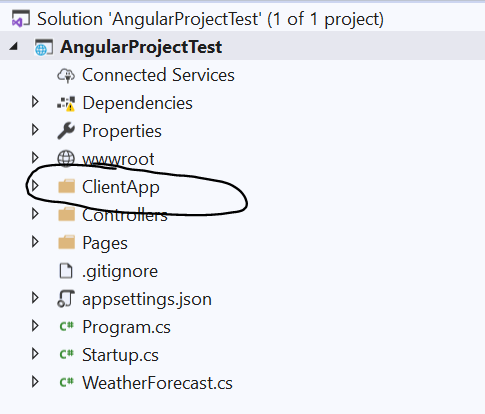Click the AngularProjectTest web project icon
Image resolution: width=485 pixels, height=414 pixels.
[44, 47]
